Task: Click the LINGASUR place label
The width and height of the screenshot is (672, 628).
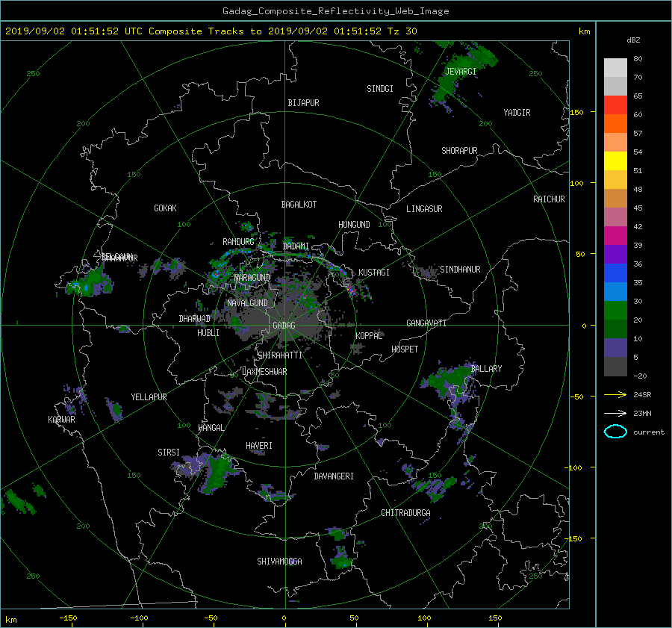Action: pyautogui.click(x=424, y=209)
